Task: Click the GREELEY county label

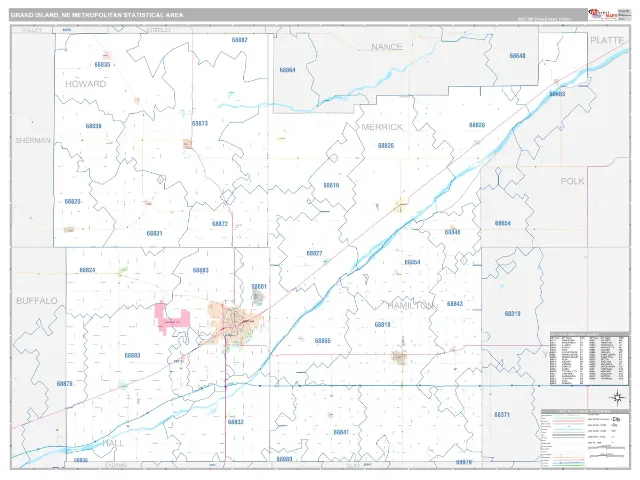Action: (x=159, y=30)
